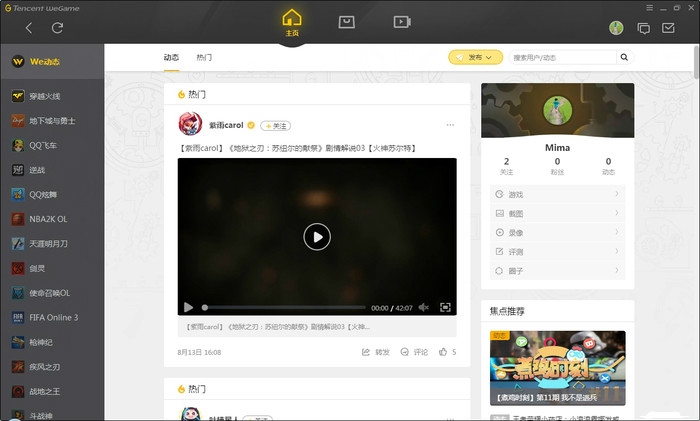The height and width of the screenshot is (421, 700).
Task: Switch to the 动态 tab
Action: (x=171, y=58)
